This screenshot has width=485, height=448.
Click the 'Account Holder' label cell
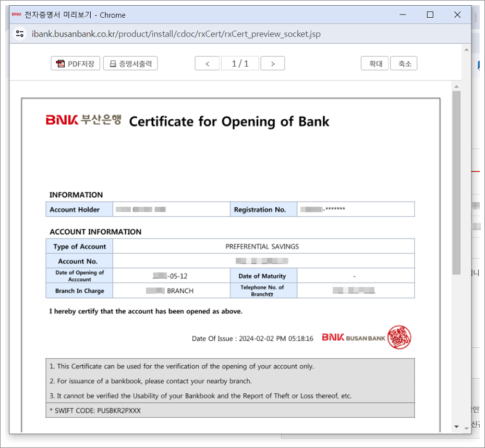tap(79, 209)
